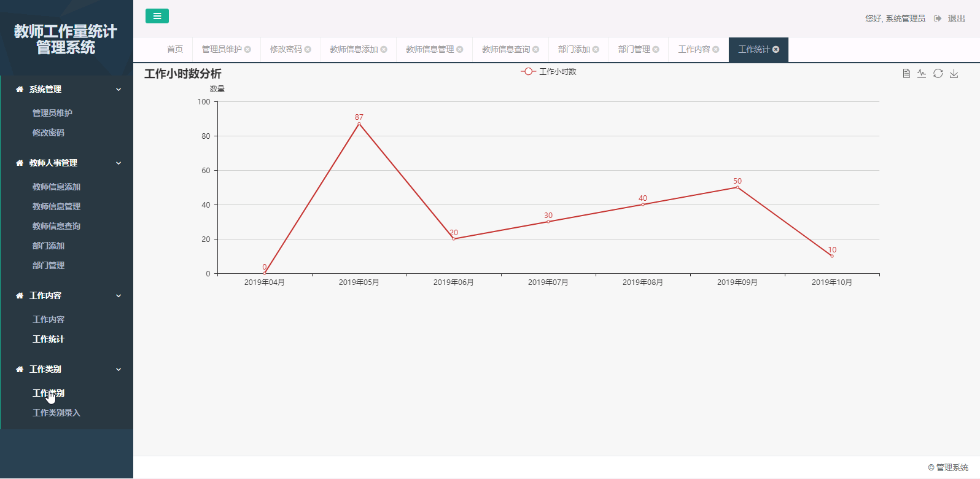Close the 管理员维护 tab

[x=247, y=49]
